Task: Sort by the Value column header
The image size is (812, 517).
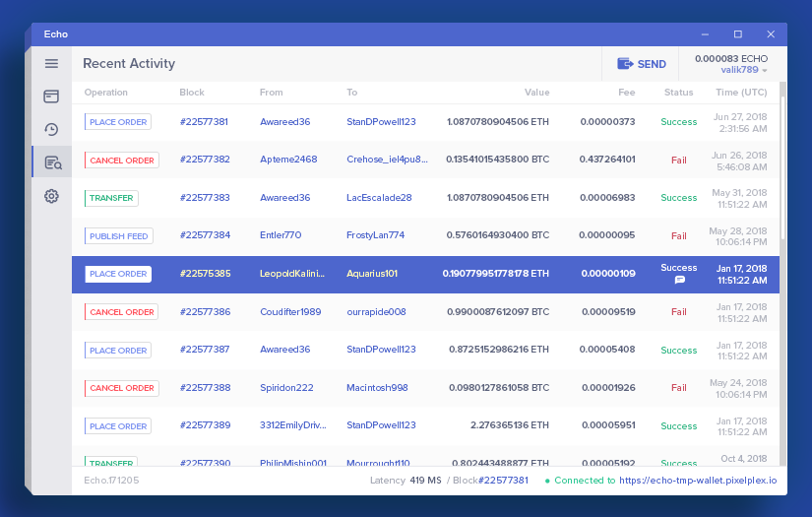Action: pyautogui.click(x=536, y=93)
